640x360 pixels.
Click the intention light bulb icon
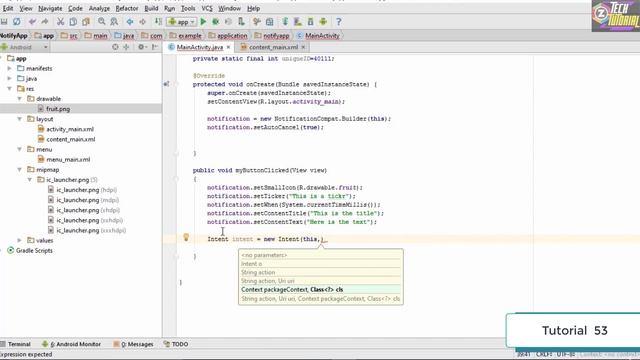[186, 237]
